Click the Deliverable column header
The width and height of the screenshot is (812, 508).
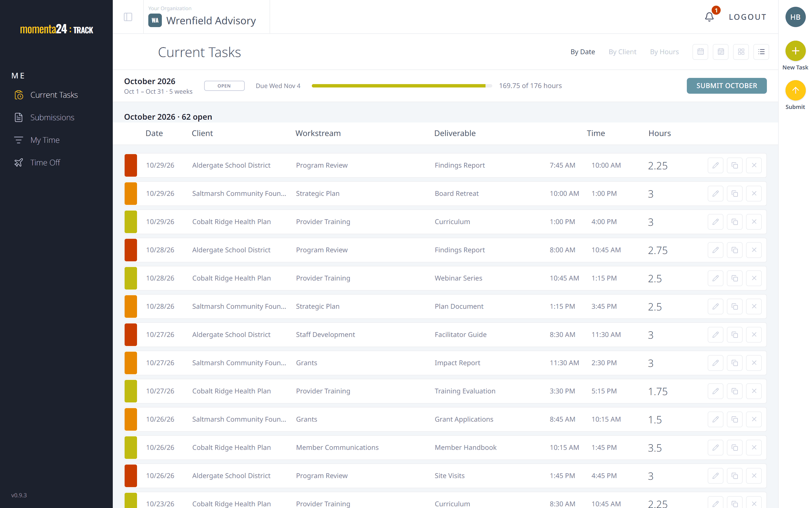(455, 133)
